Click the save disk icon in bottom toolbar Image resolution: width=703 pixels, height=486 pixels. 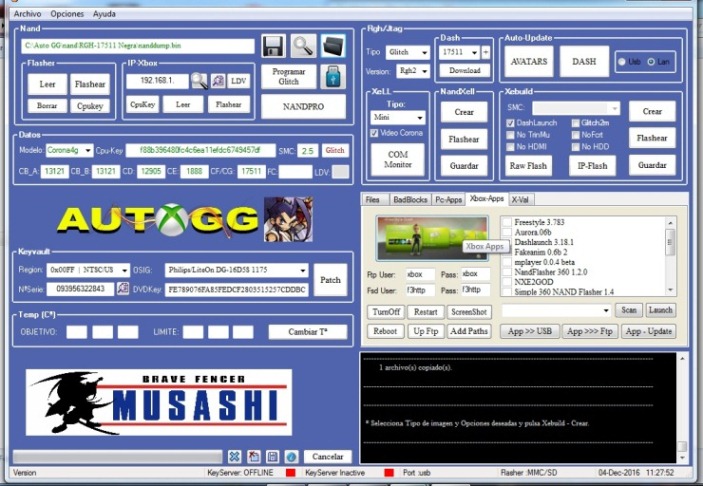coord(272,456)
